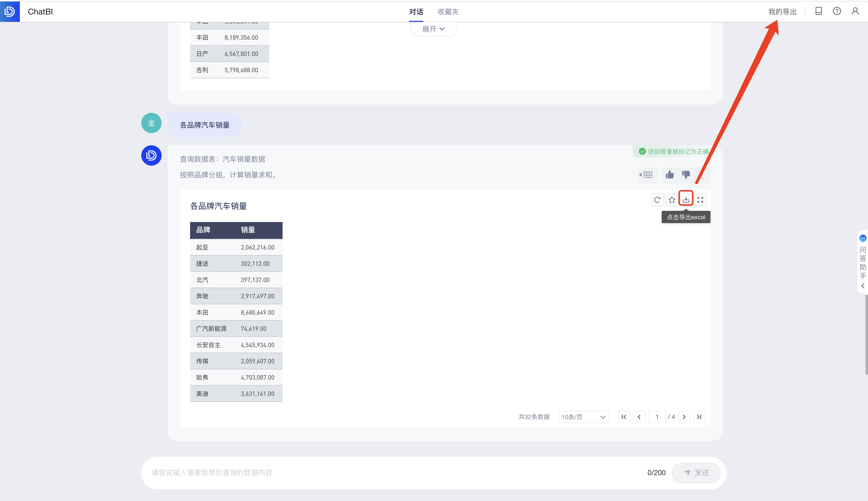Switch to the 收藏夹 tab

[x=448, y=12]
